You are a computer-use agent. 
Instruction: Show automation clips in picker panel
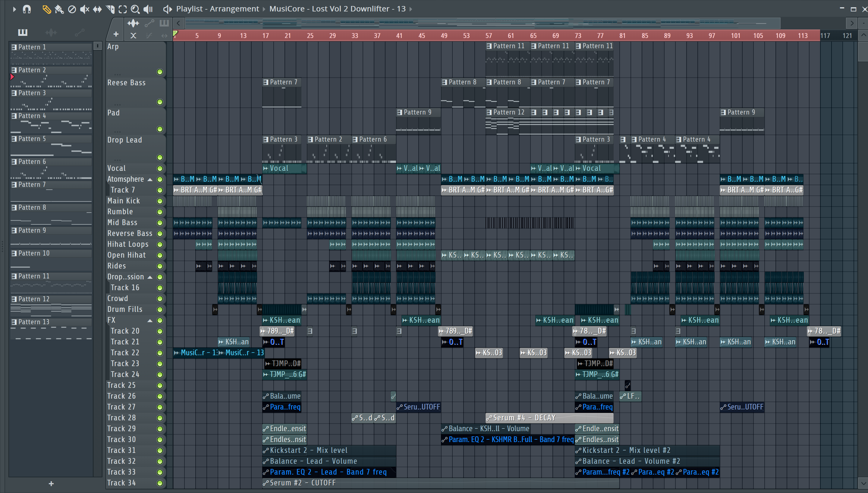[x=80, y=33]
